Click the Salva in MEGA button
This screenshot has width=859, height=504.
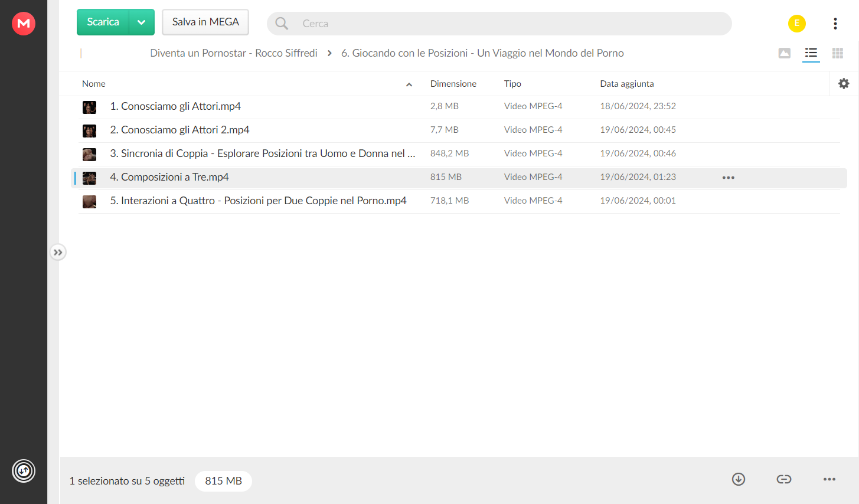pyautogui.click(x=205, y=22)
